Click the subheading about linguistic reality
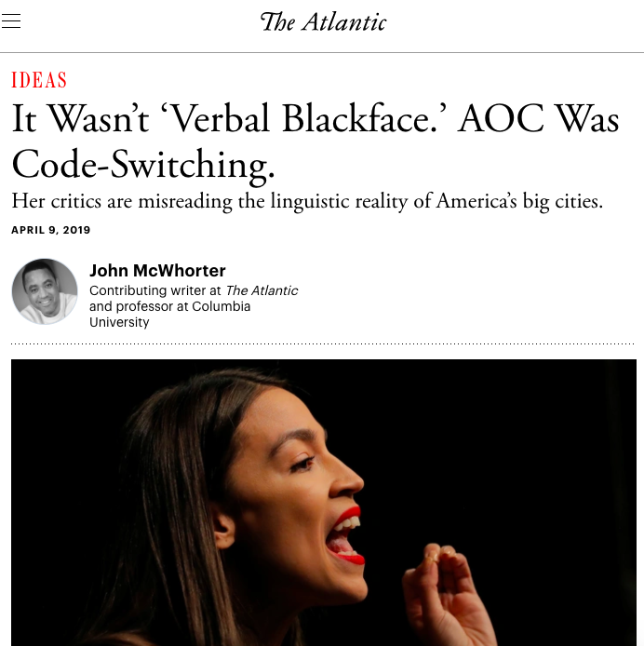This screenshot has height=646, width=644. pyautogui.click(x=307, y=201)
